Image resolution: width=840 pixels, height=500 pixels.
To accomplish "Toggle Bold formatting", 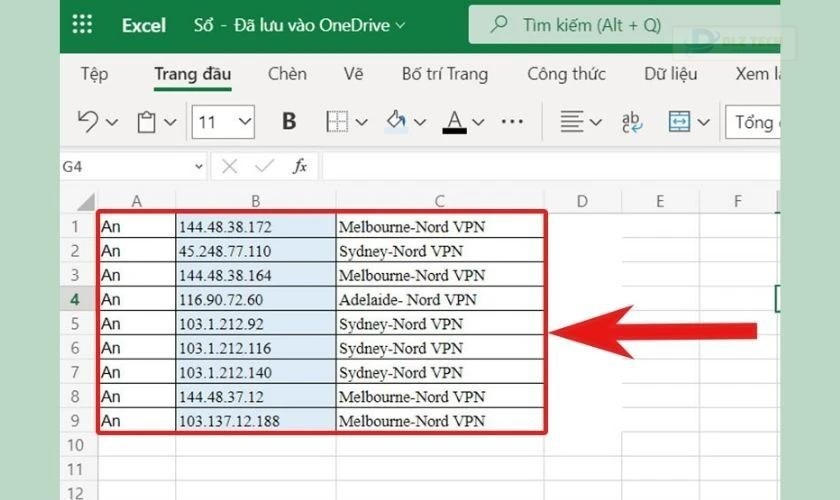I will click(x=289, y=122).
